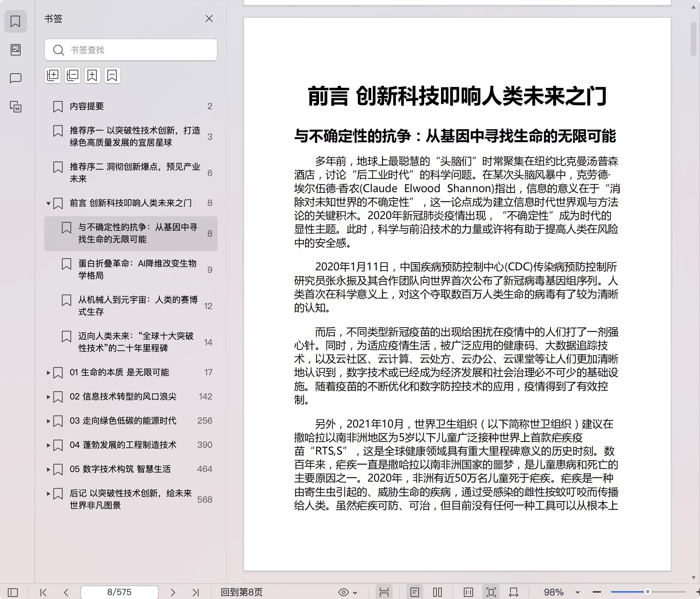Viewport: 700px width, 599px height.
Task: Expand all bookmarks button
Action: [53, 75]
